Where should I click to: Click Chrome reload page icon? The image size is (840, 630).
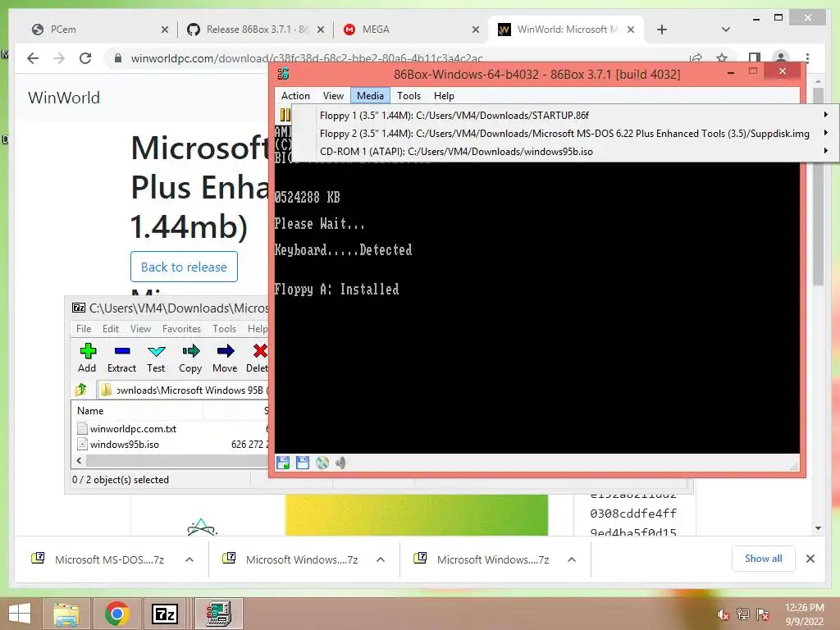(85, 58)
